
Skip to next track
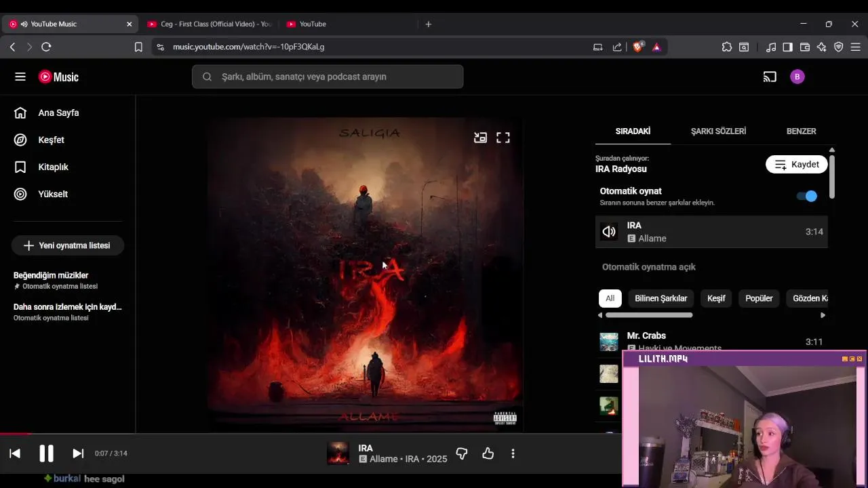pos(78,453)
